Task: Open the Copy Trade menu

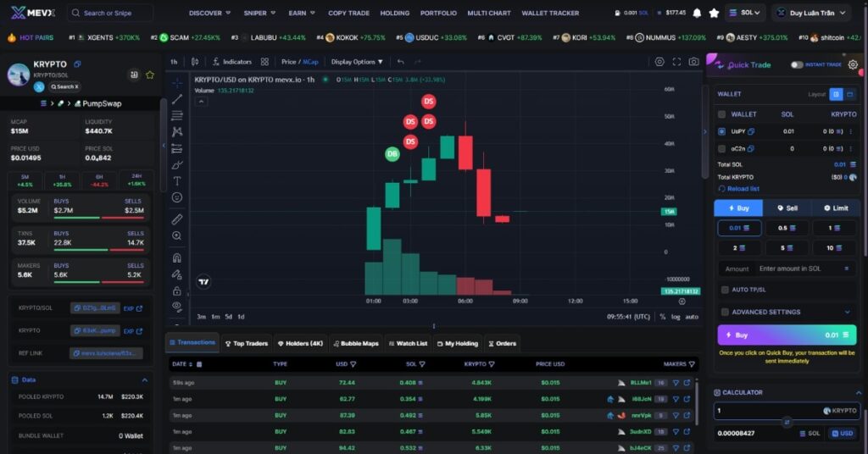Action: point(348,13)
